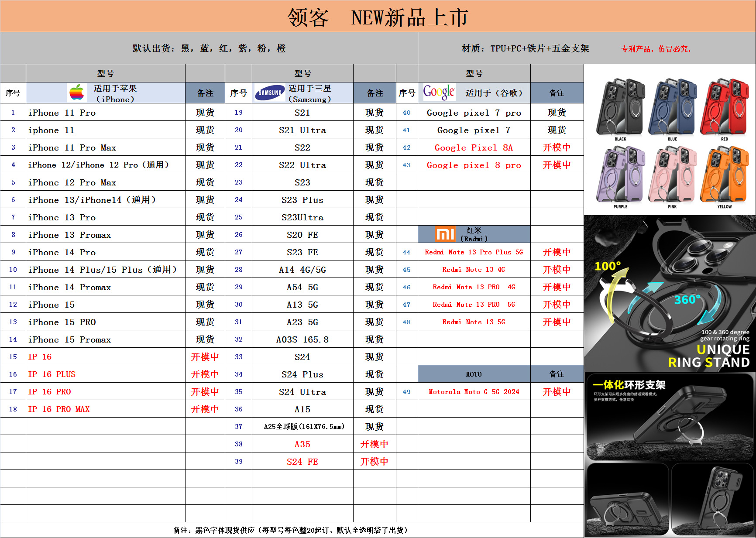This screenshot has width=756, height=538.
Task: Select the red "Google pixel 8 pro" cell
Action: tap(474, 164)
